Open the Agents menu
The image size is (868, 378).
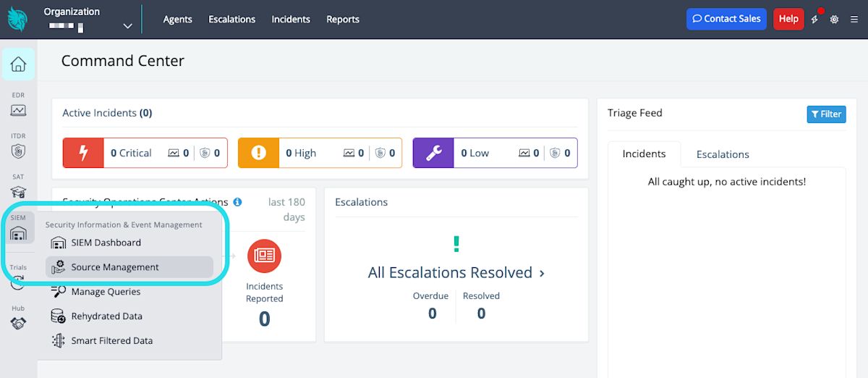(178, 20)
